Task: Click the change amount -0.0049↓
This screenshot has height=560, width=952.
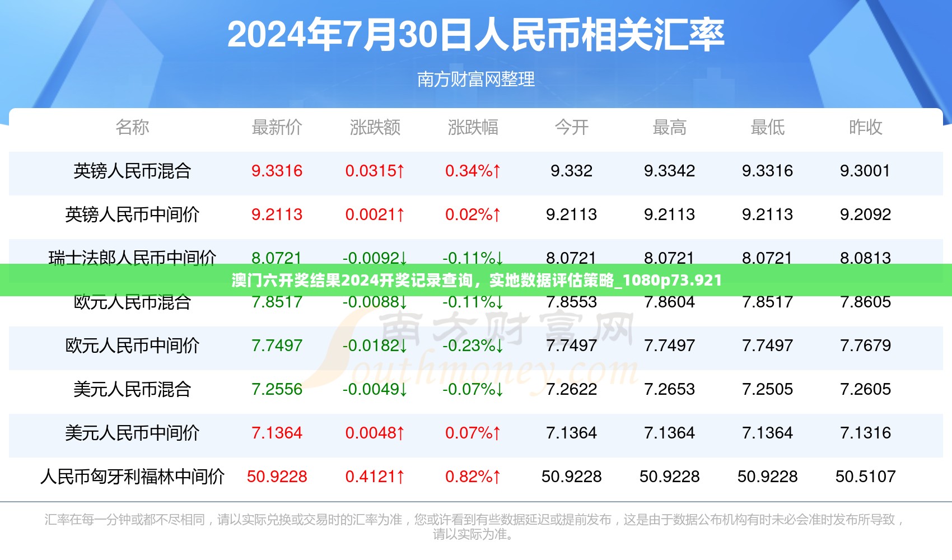Action: coord(375,389)
